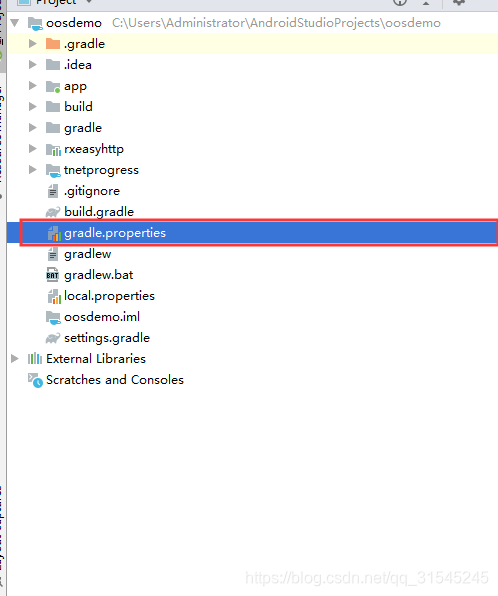Select the .idea folder name
498x596 pixels.
[x=78, y=65]
